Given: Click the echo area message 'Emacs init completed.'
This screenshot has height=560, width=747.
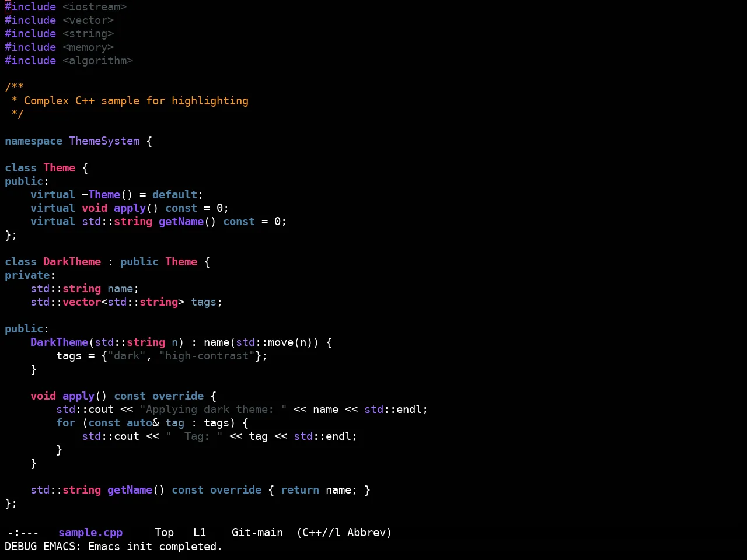Looking at the screenshot, I should tap(155, 547).
